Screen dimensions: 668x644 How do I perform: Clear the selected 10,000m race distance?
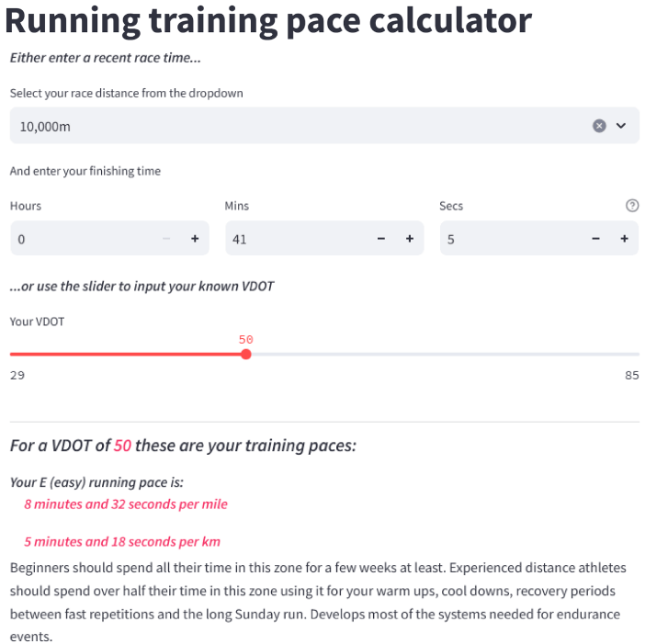[599, 126]
